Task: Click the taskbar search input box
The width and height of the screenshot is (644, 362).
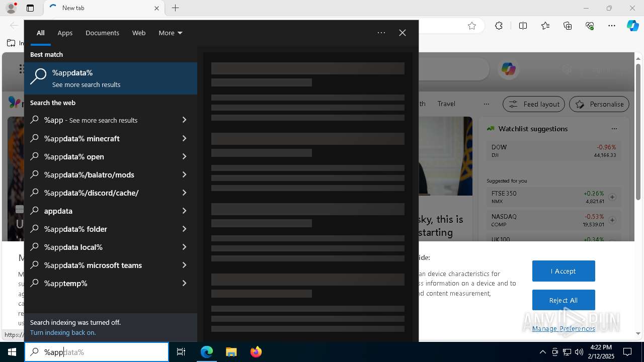Action: 97,352
